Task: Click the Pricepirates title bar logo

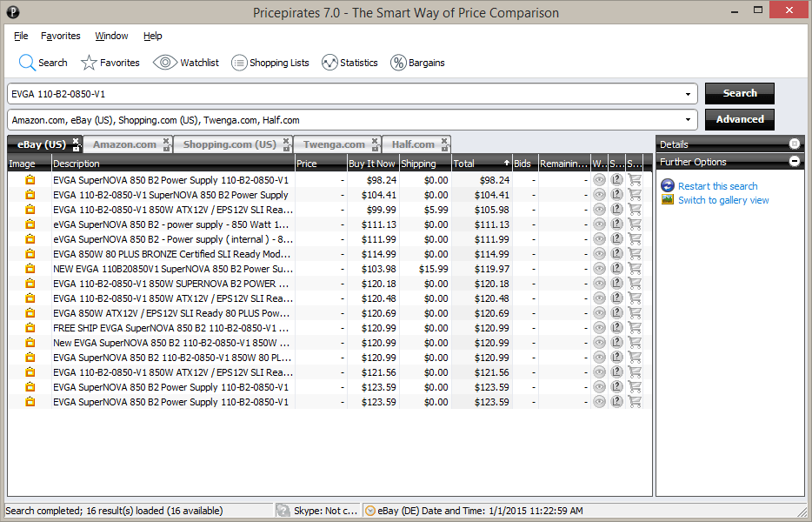Action: click(13, 12)
